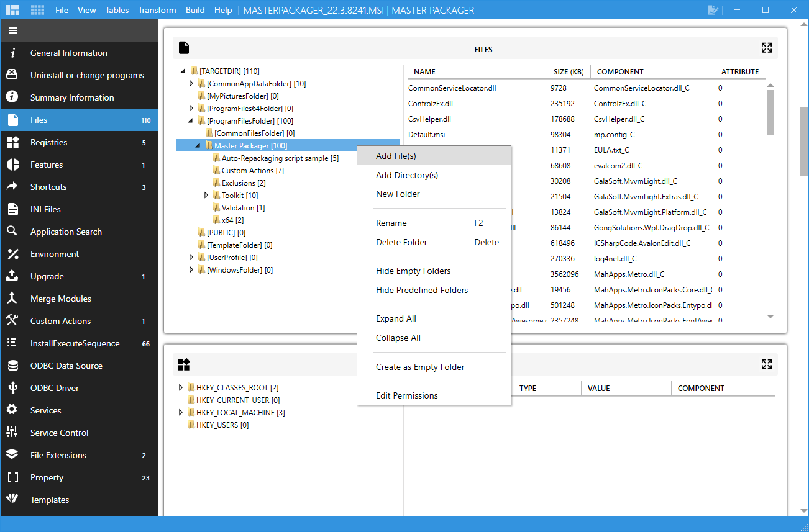Click the Summary Information icon
This screenshot has width=809, height=532.
[12, 97]
